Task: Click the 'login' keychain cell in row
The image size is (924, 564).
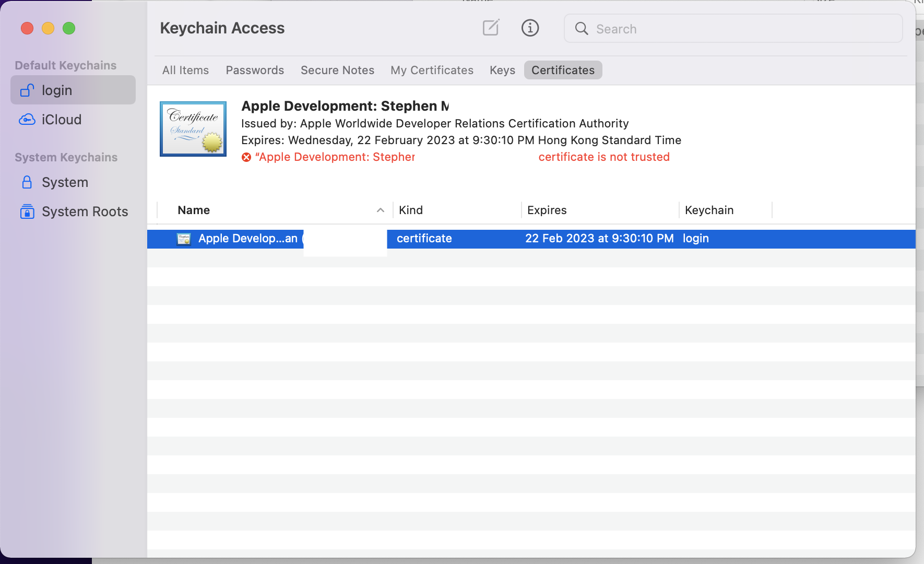Action: [696, 239]
